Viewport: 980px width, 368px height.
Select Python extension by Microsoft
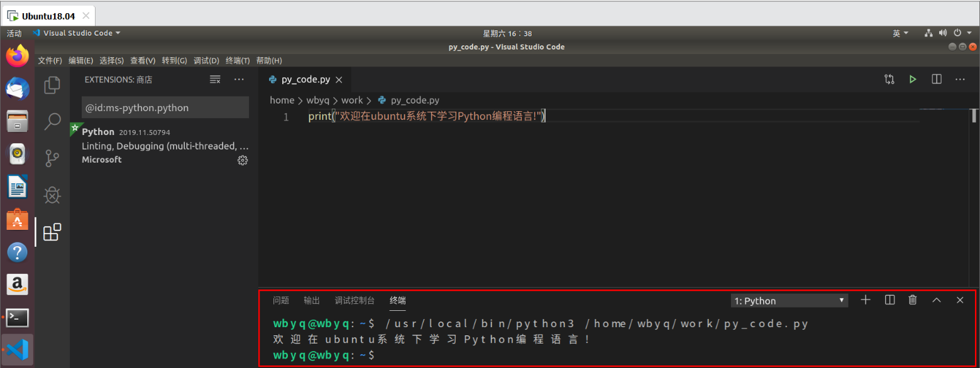(164, 146)
